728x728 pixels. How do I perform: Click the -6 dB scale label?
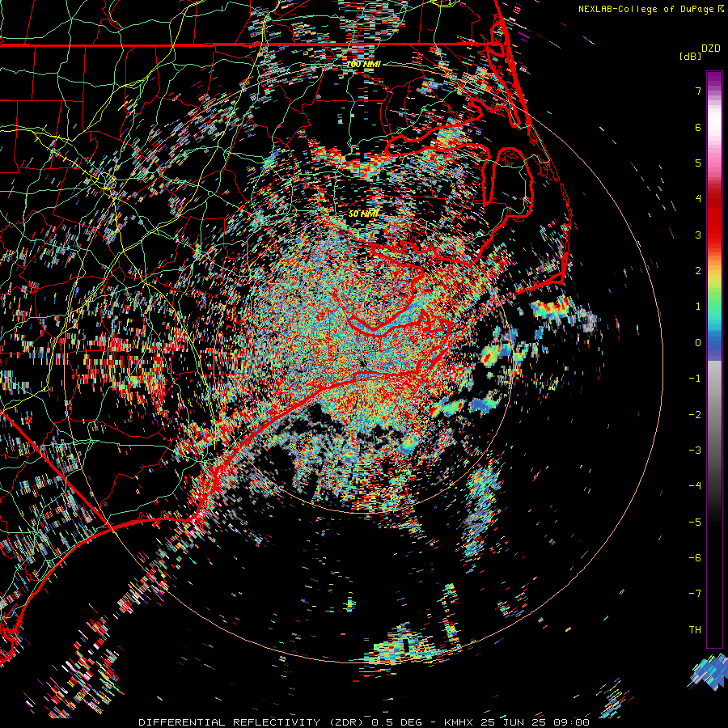coord(695,558)
